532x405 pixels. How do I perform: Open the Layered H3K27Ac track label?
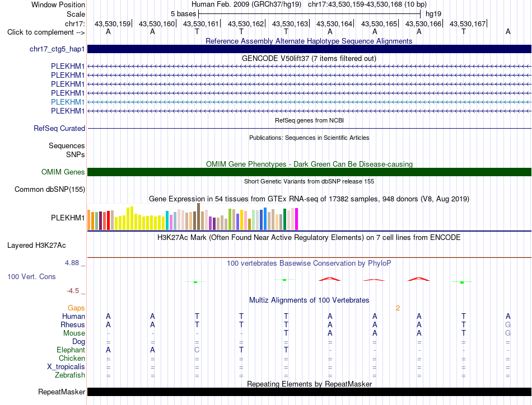coord(36,246)
